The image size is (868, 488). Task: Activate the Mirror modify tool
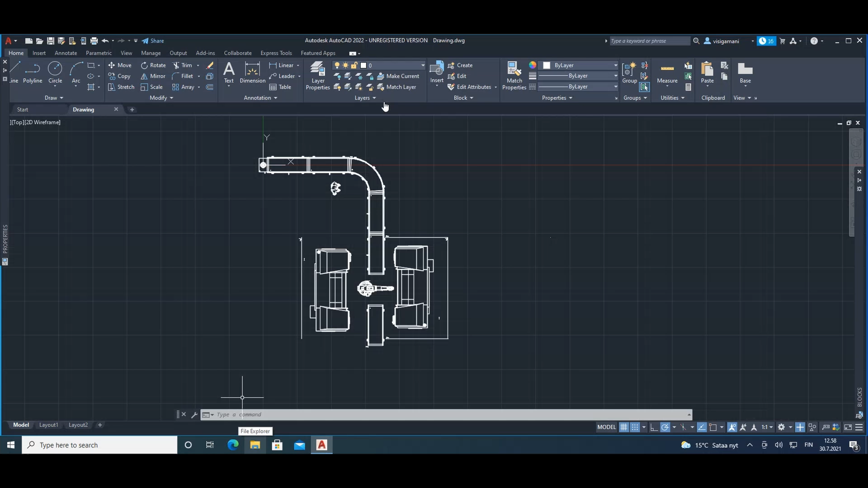[x=153, y=76]
